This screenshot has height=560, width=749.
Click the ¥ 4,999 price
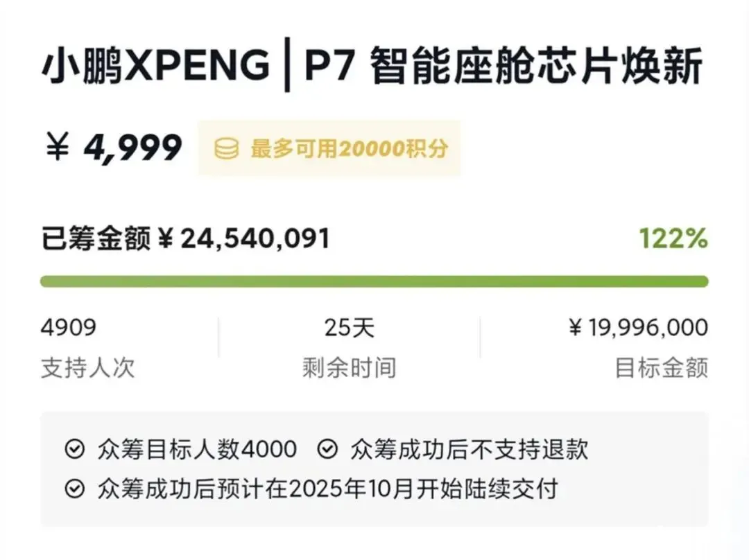(x=114, y=147)
